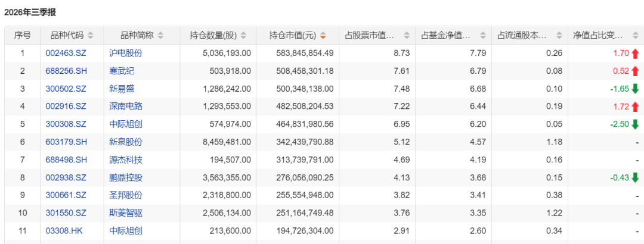Open the 沪电股份 stock link
This screenshot has width=644, height=244.
click(x=126, y=53)
